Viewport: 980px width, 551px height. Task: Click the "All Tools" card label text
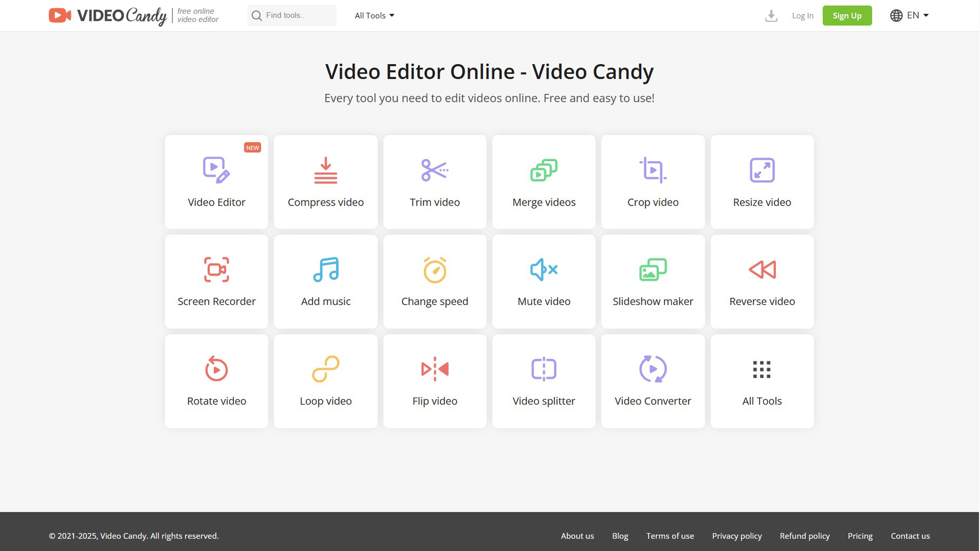click(762, 401)
